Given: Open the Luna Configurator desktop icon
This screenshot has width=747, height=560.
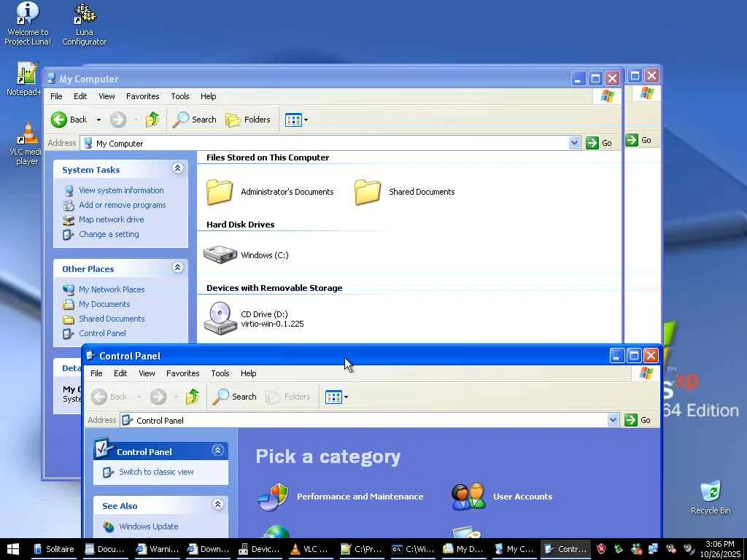Looking at the screenshot, I should 85,24.
